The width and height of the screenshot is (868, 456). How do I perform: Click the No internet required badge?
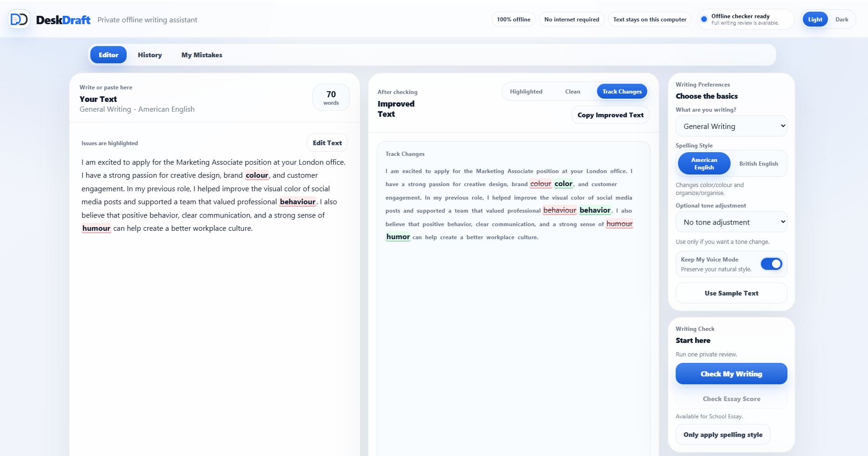click(x=572, y=20)
